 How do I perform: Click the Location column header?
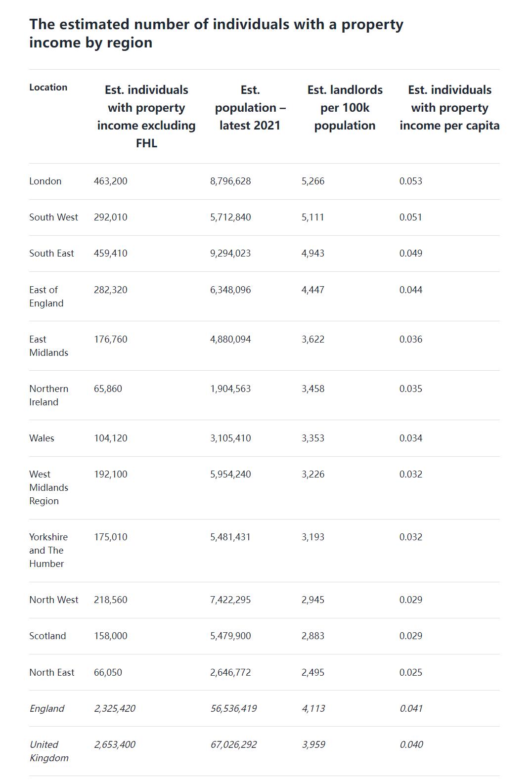point(48,87)
